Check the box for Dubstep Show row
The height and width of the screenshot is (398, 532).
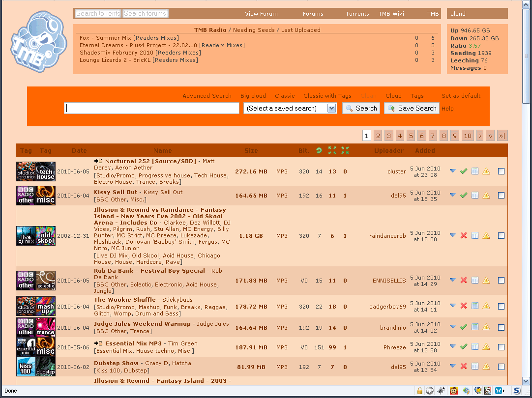click(x=501, y=367)
